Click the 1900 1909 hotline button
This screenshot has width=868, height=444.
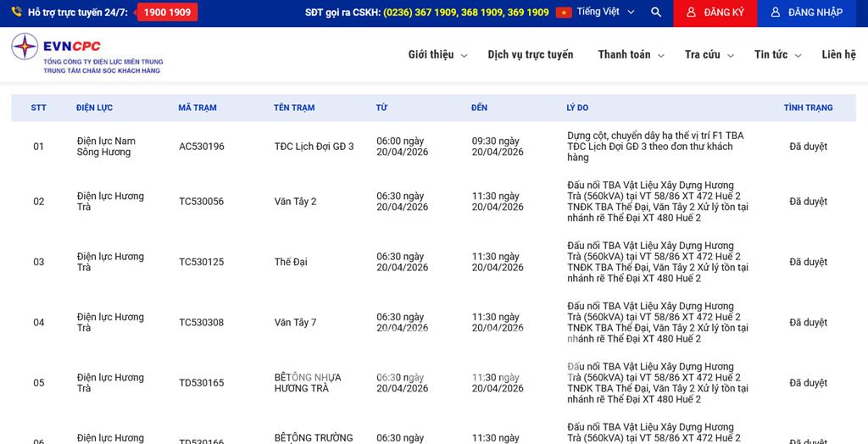click(x=167, y=13)
